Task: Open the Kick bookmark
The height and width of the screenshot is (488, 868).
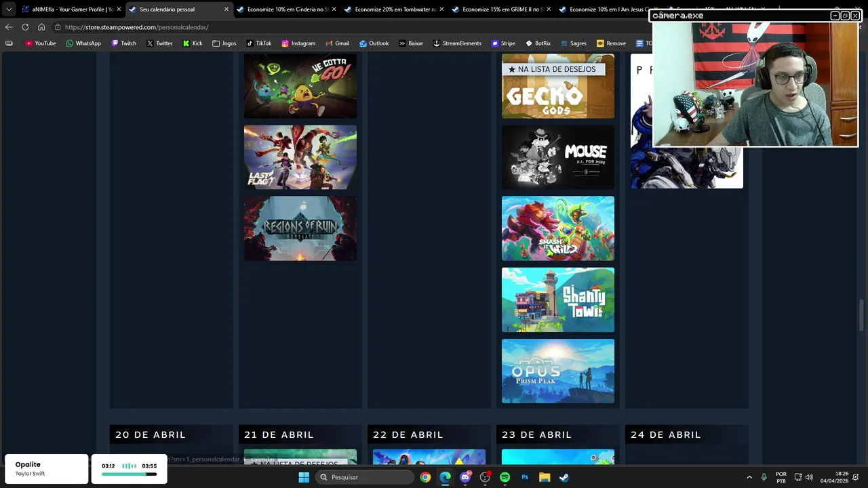Action: [x=193, y=43]
